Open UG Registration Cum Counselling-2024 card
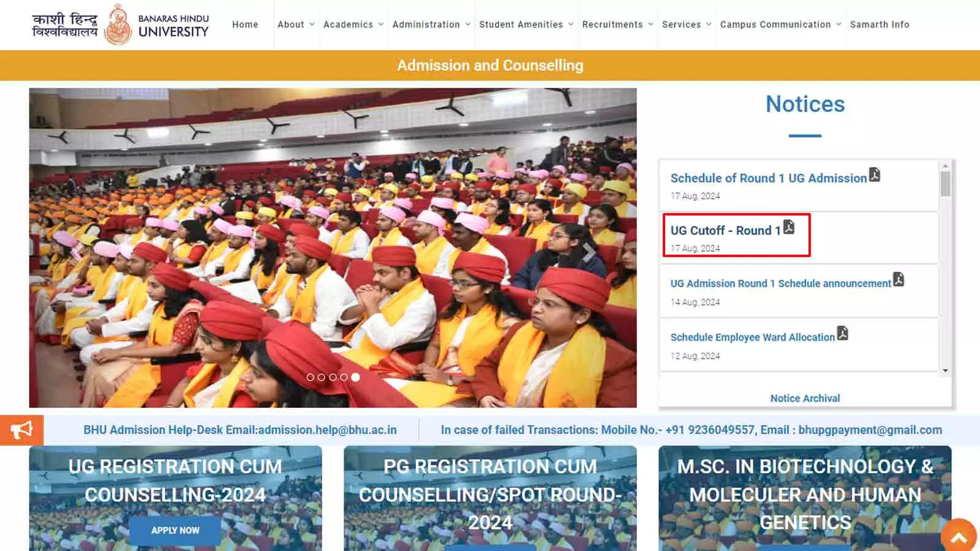The height and width of the screenshot is (551, 980). (x=175, y=498)
